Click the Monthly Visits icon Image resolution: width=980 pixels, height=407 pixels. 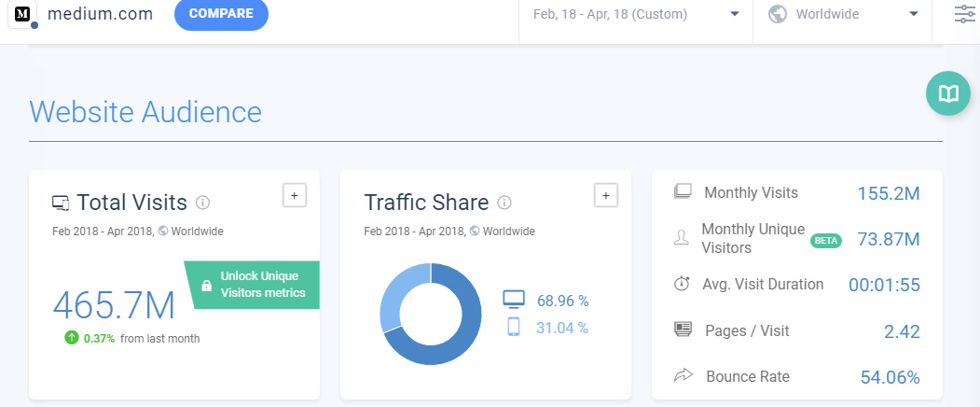pyautogui.click(x=683, y=191)
